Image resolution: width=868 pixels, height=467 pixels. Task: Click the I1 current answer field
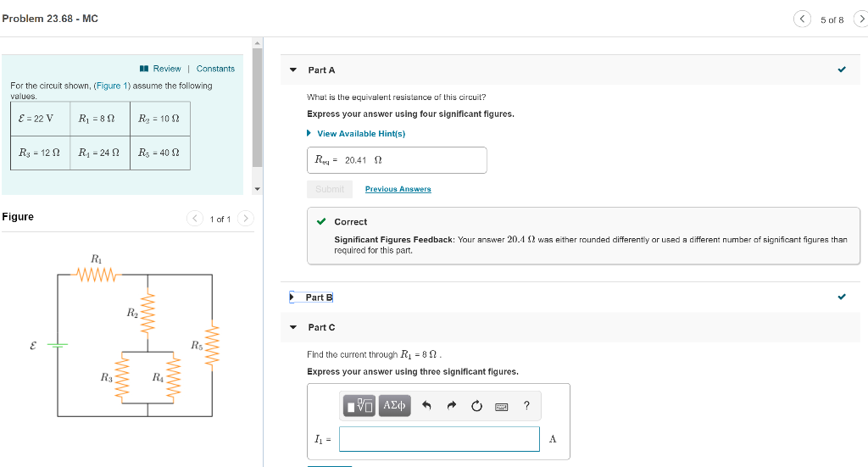(440, 439)
